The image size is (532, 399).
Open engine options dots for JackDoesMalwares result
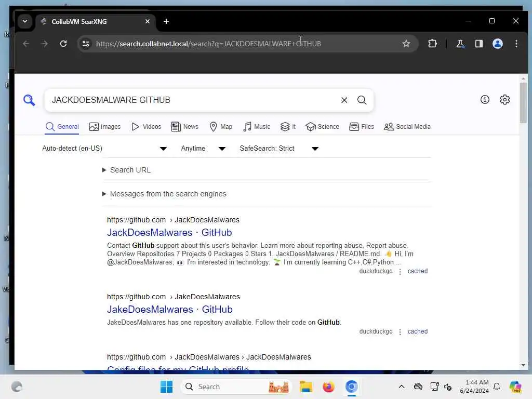(400, 271)
